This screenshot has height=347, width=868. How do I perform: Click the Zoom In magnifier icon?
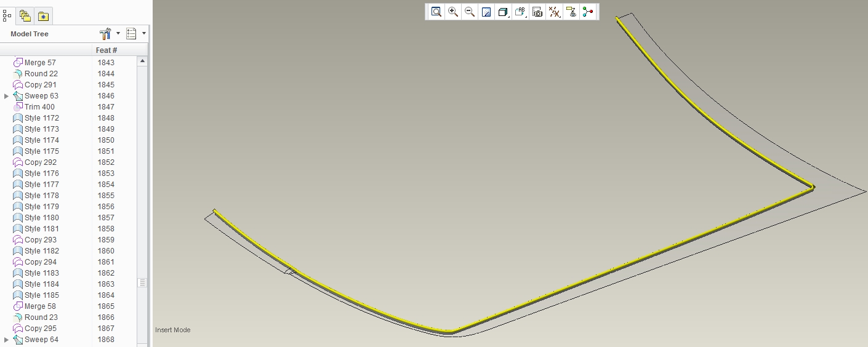453,12
